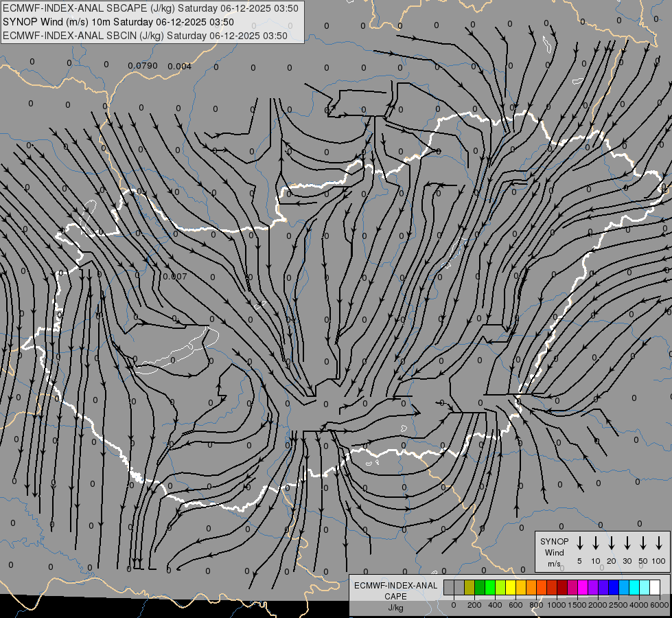Pick the cyan swatch before 4000

coord(634,587)
